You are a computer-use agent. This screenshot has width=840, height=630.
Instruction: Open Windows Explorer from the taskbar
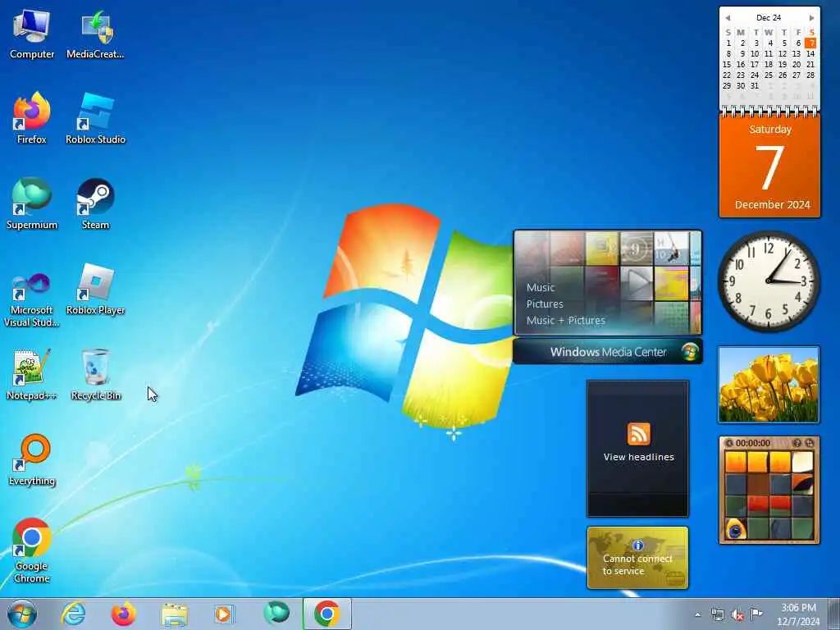point(174,614)
